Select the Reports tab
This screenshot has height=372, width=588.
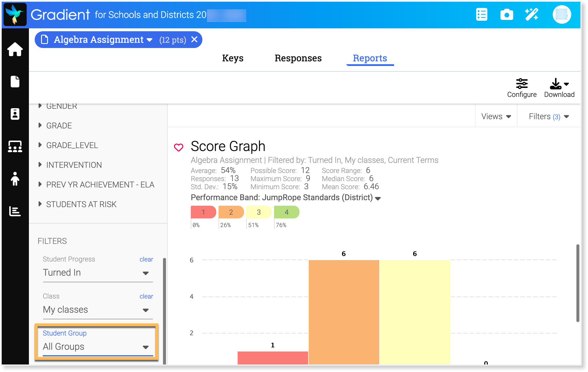coord(370,58)
